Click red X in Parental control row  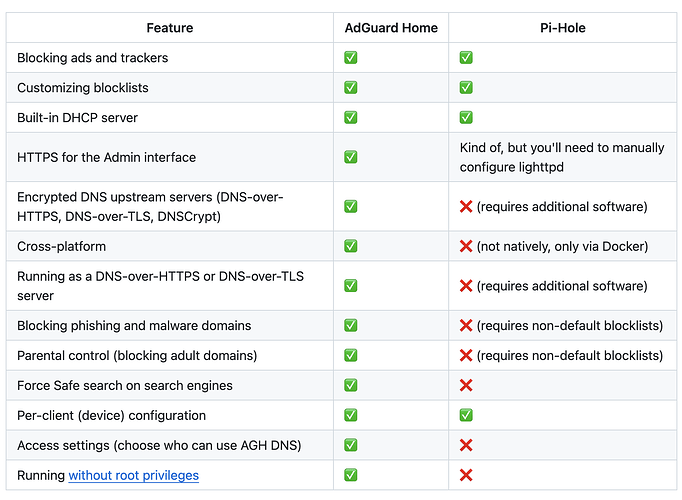point(466,355)
